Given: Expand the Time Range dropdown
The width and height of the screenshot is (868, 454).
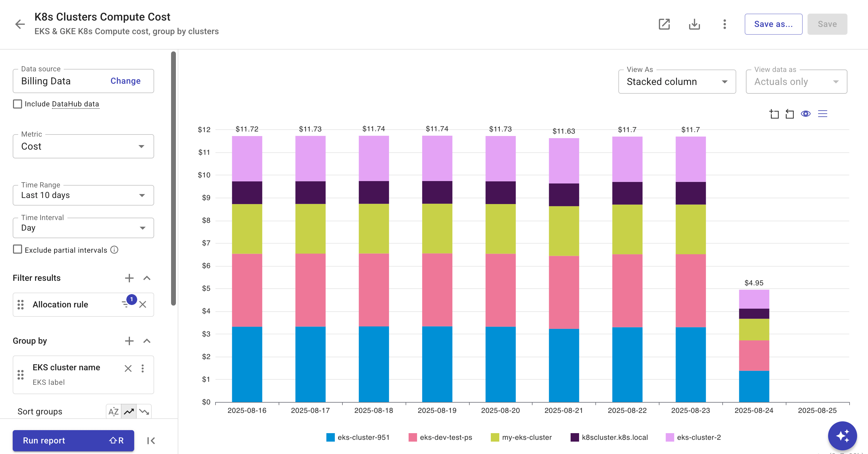Looking at the screenshot, I should (x=83, y=195).
